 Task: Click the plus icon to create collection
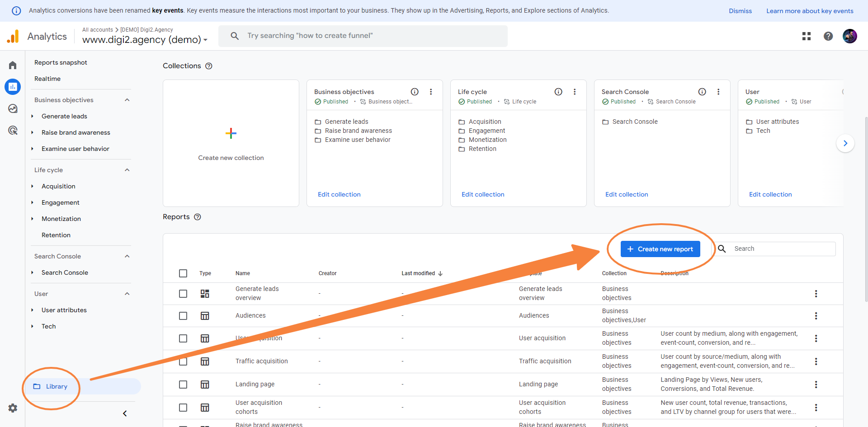(231, 133)
